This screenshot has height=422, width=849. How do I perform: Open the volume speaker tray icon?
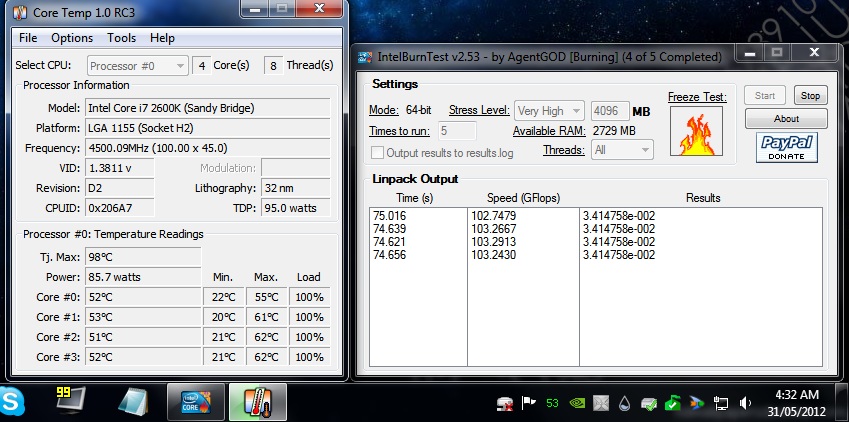tap(745, 403)
